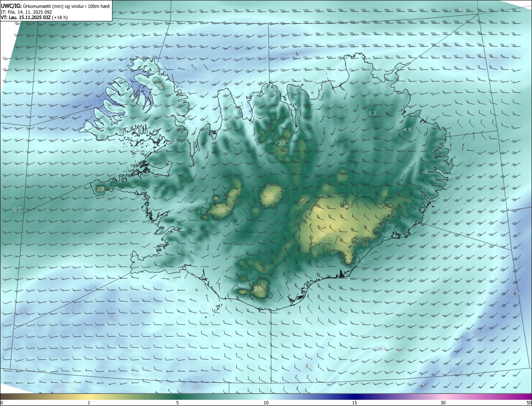The height and width of the screenshot is (406, 532).
Task: Click the 30 tick on the color scale
Action: tap(443, 403)
